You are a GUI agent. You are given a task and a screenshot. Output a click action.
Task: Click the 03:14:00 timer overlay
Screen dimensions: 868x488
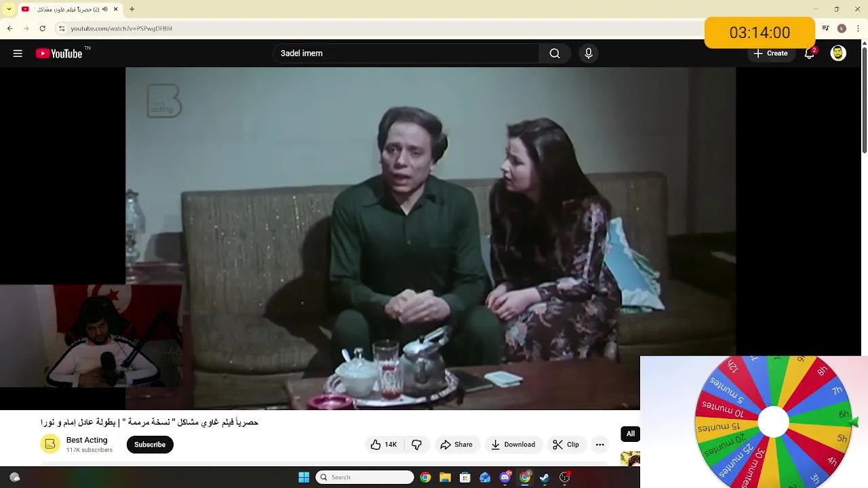point(759,33)
